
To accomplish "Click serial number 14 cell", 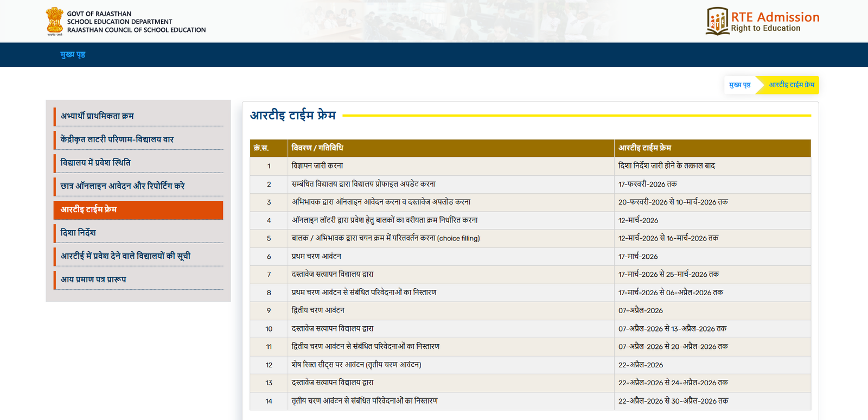I will [x=269, y=401].
